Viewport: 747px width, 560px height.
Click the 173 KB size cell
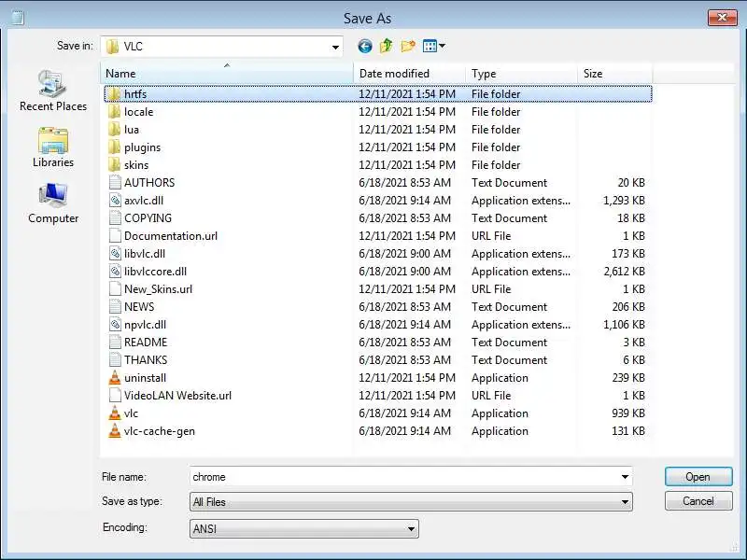click(x=628, y=254)
